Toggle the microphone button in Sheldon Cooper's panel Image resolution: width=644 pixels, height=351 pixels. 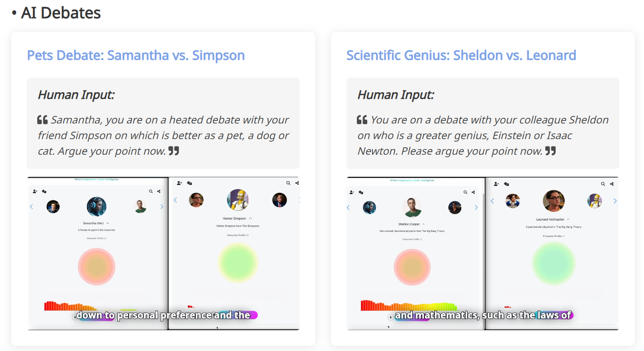tap(391, 317)
